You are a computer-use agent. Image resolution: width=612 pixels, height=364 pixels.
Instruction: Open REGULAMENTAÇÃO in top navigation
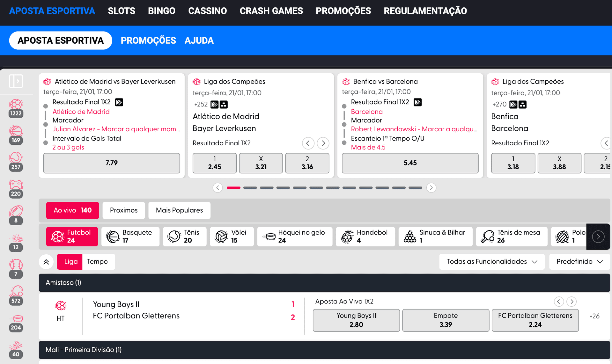[x=425, y=11]
